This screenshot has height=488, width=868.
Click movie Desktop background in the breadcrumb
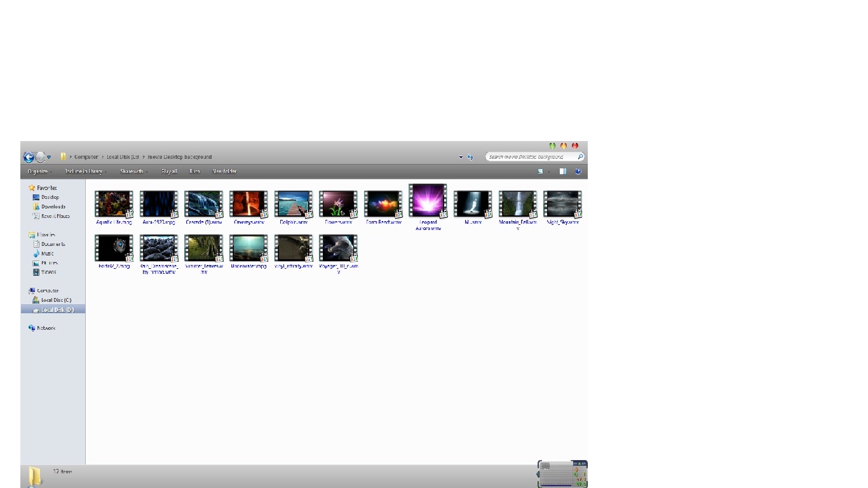pos(179,157)
